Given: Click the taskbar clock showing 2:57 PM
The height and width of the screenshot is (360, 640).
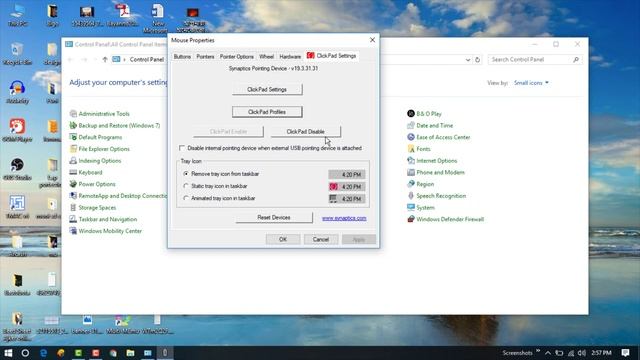Looking at the screenshot, I should [601, 353].
